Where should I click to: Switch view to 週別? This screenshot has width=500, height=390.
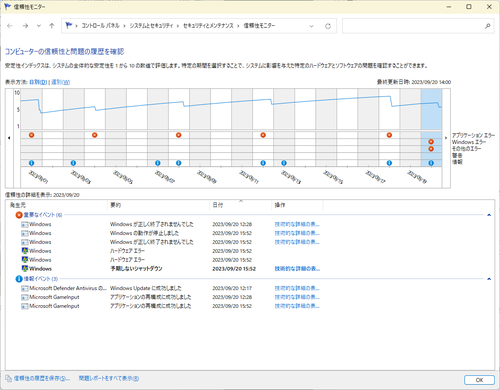[60, 82]
